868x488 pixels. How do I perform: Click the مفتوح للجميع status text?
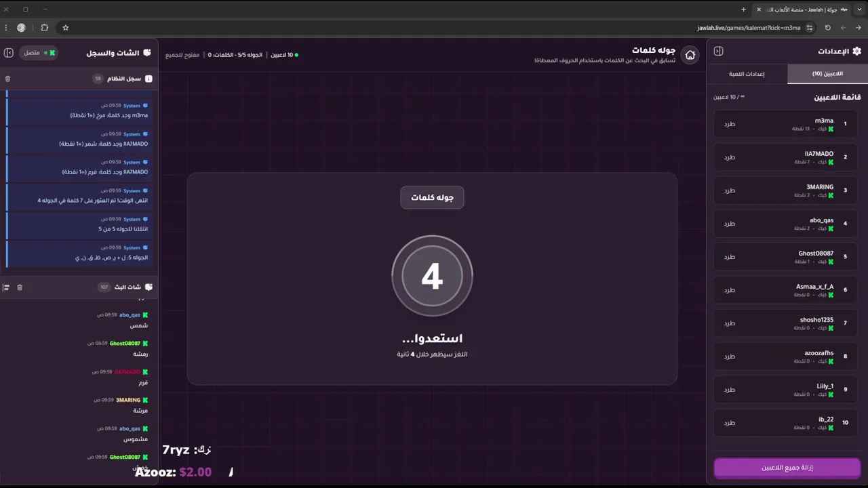[182, 55]
